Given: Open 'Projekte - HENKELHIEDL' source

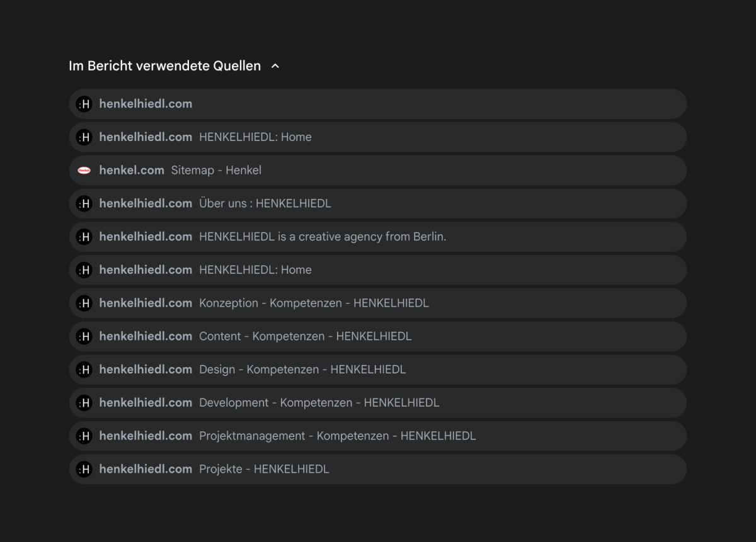Looking at the screenshot, I should (x=377, y=469).
